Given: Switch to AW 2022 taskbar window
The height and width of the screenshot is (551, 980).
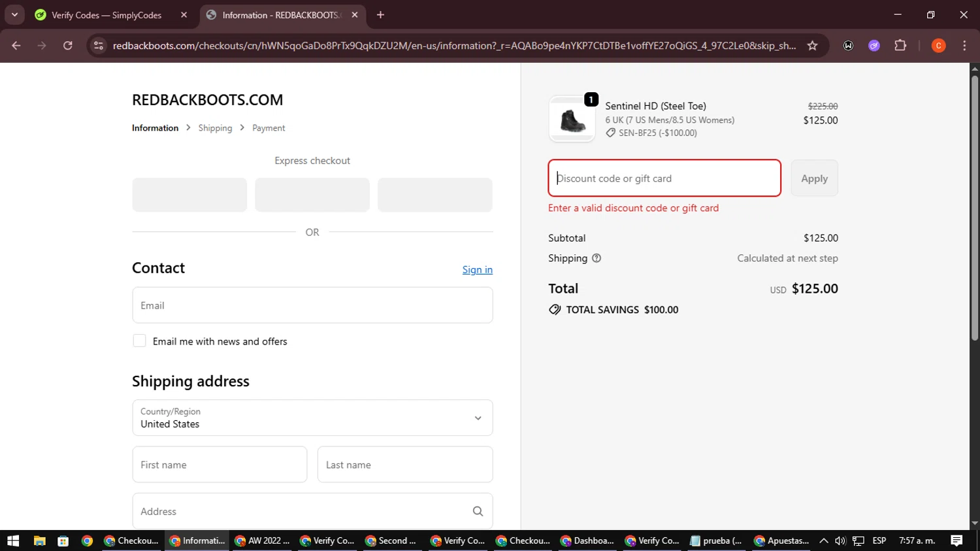Looking at the screenshot, I should pyautogui.click(x=263, y=541).
